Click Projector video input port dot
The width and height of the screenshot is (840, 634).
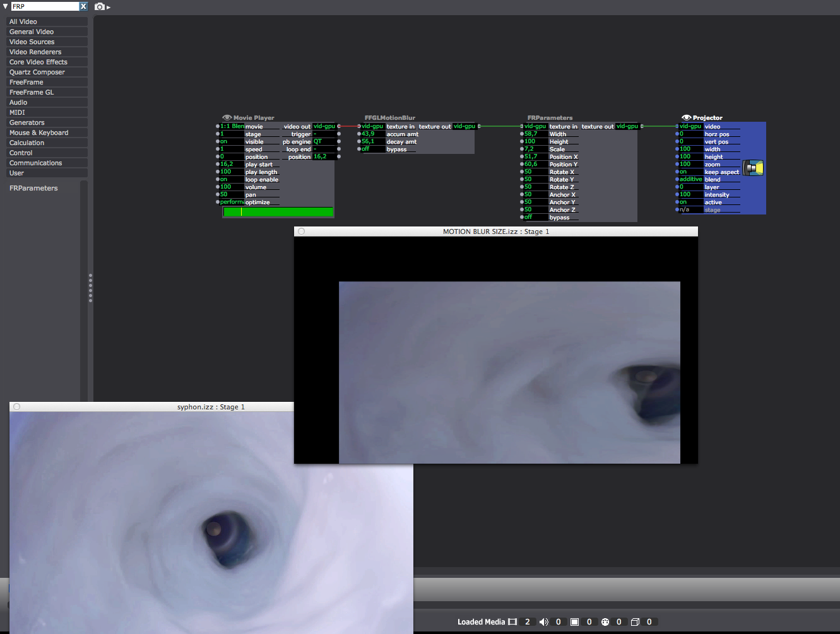[677, 126]
